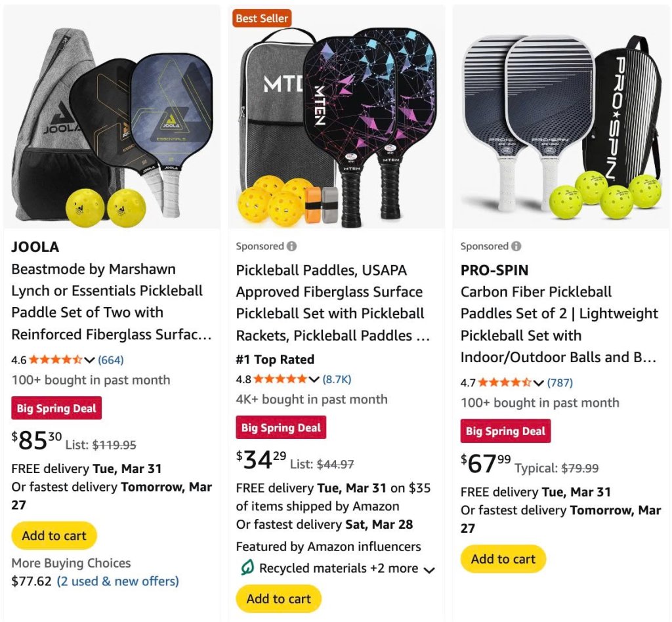The image size is (672, 622).
Task: Expand Recycled materials +2 more chevron
Action: [429, 570]
